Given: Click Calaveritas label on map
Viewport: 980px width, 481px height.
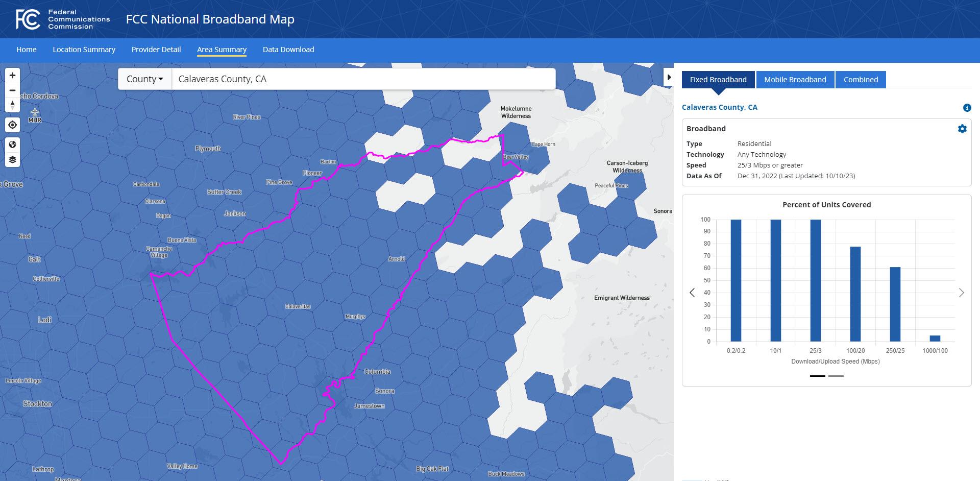Looking at the screenshot, I should 298,306.
